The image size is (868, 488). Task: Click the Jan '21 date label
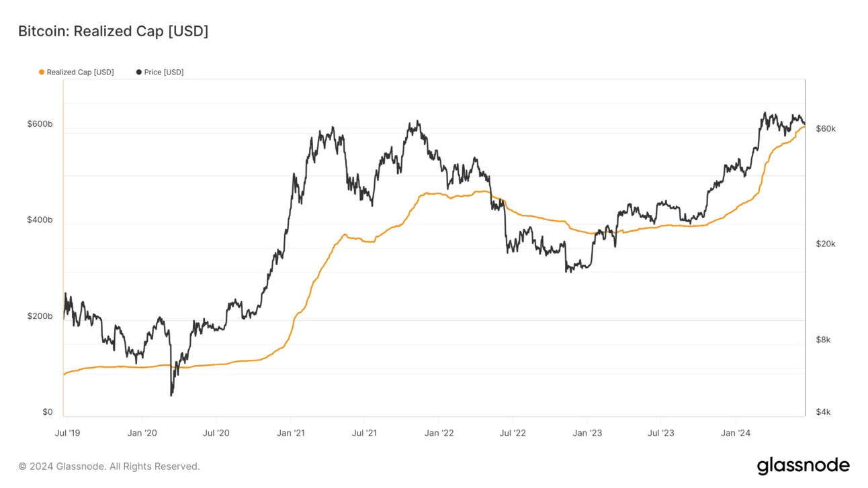click(290, 433)
